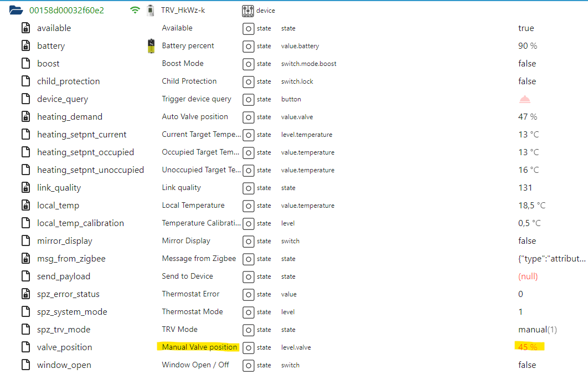Click the file icon for 'heating_setpnt_unoccupied'
The image size is (588, 374).
(x=25, y=170)
